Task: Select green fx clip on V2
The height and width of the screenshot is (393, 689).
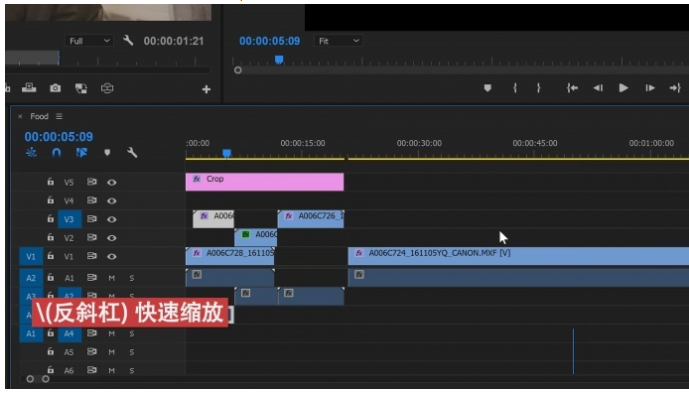Action: [x=256, y=237]
